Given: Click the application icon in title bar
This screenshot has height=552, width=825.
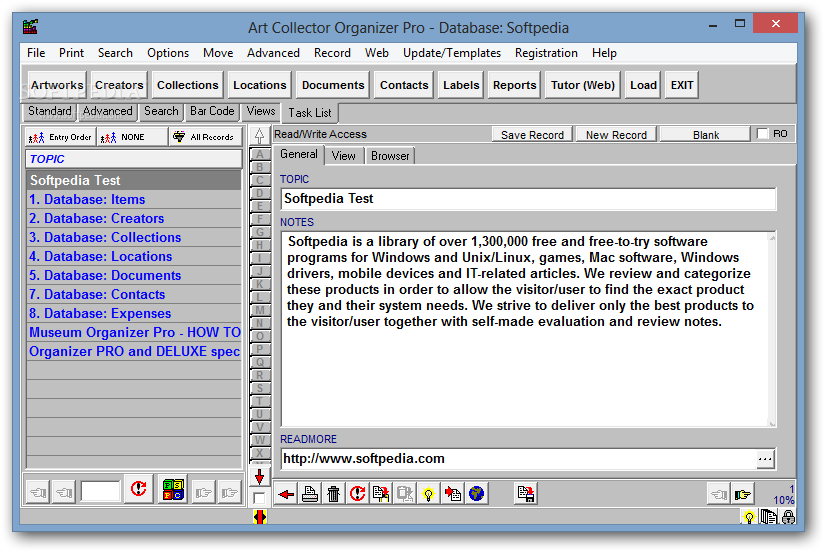Looking at the screenshot, I should 31,26.
